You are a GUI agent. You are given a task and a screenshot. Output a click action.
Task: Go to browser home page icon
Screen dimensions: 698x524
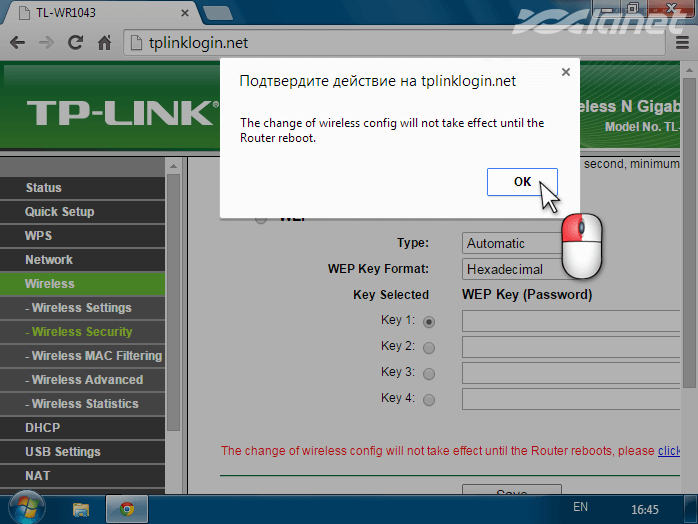(104, 43)
